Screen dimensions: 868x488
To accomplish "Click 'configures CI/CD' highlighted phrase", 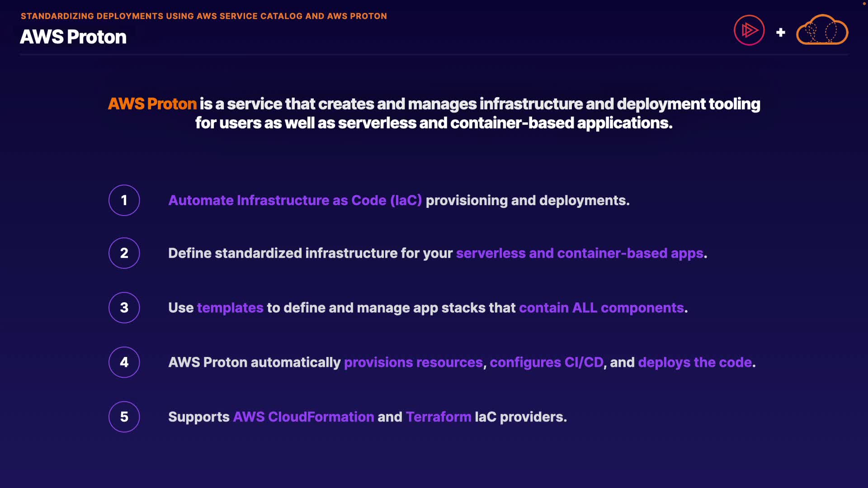I will [546, 362].
